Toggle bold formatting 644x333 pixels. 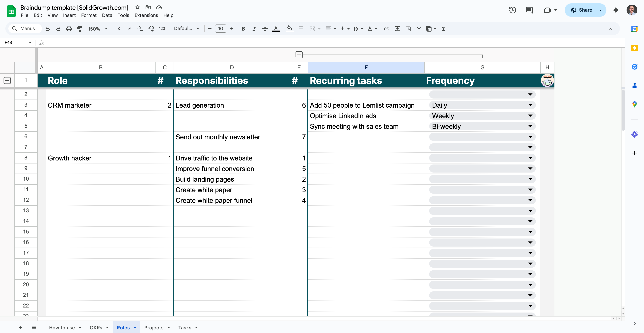coord(243,29)
